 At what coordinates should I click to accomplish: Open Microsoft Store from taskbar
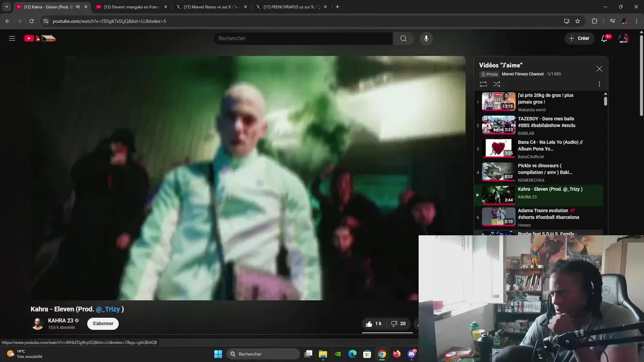[367, 354]
